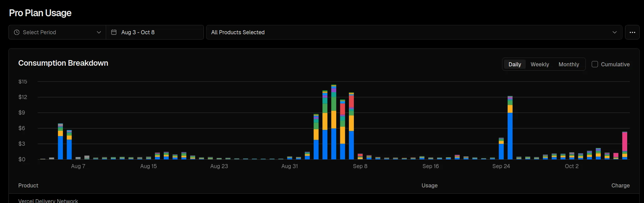Click the Sep 16 x-axis label

pyautogui.click(x=431, y=166)
